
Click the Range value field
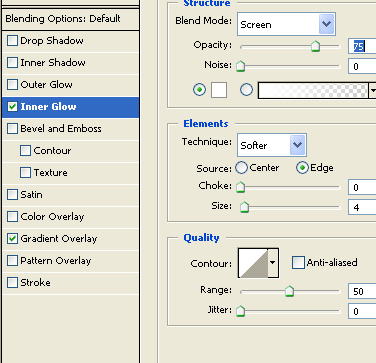click(362, 291)
